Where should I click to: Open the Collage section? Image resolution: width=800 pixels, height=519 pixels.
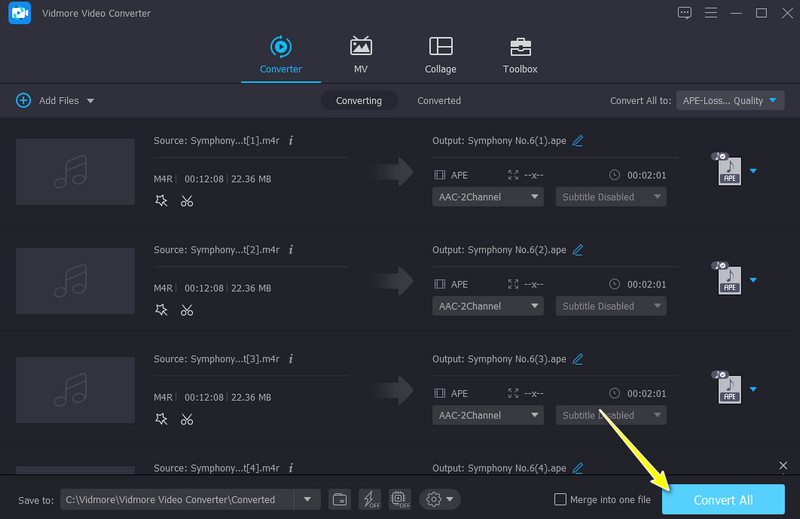click(440, 55)
